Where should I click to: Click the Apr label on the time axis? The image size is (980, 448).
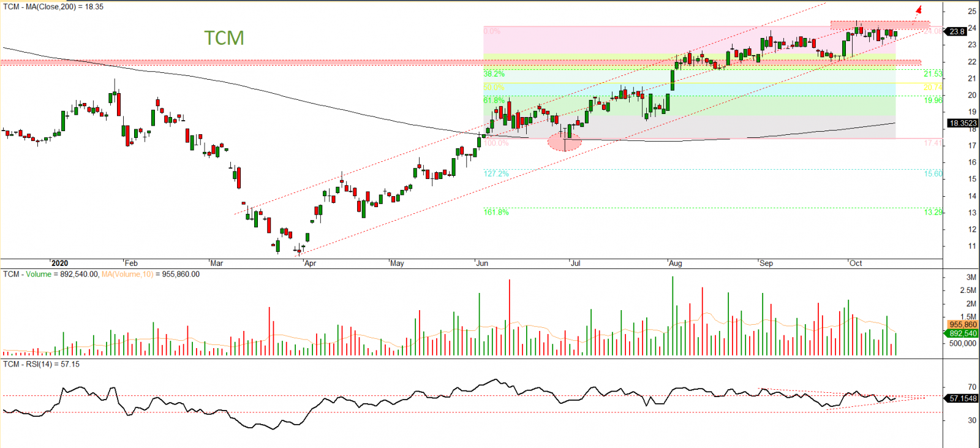[x=310, y=263]
